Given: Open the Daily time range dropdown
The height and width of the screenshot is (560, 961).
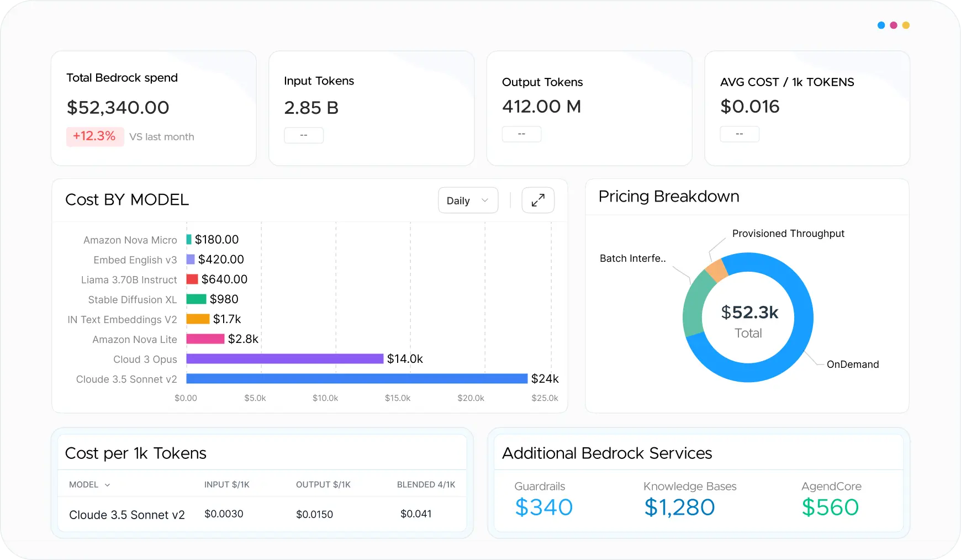Looking at the screenshot, I should 468,200.
